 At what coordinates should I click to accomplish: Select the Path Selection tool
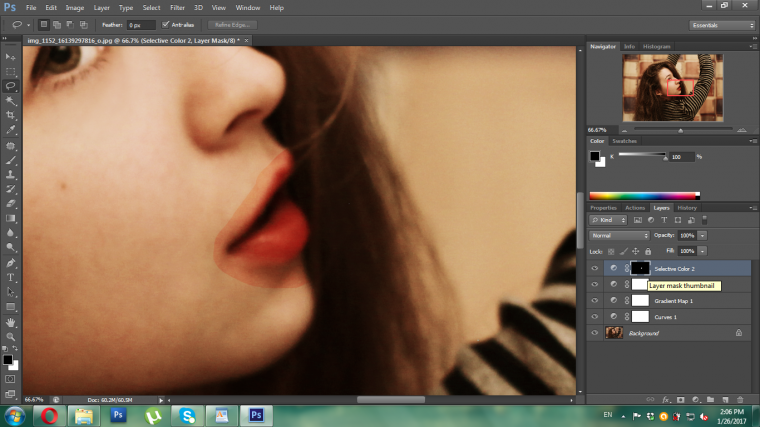[x=10, y=292]
